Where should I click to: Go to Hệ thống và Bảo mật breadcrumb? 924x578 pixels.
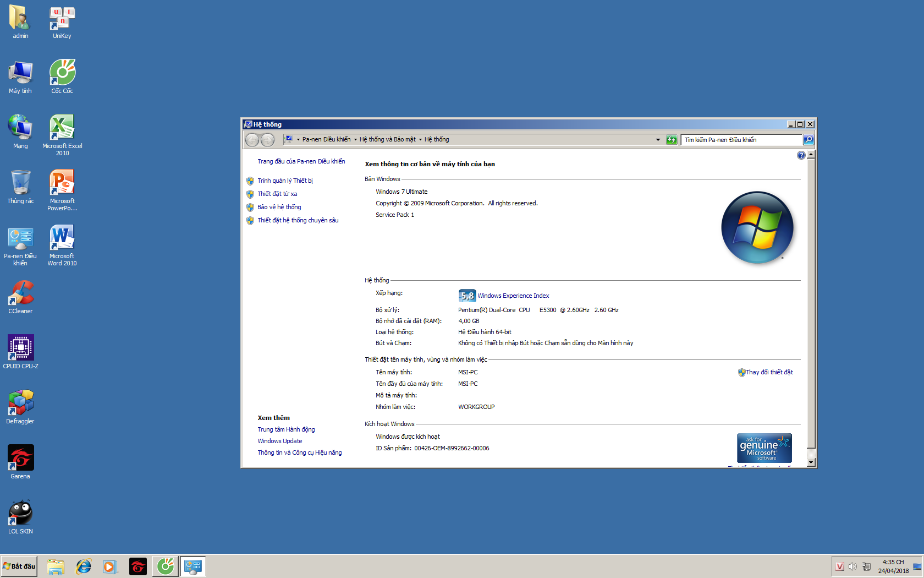[388, 140]
